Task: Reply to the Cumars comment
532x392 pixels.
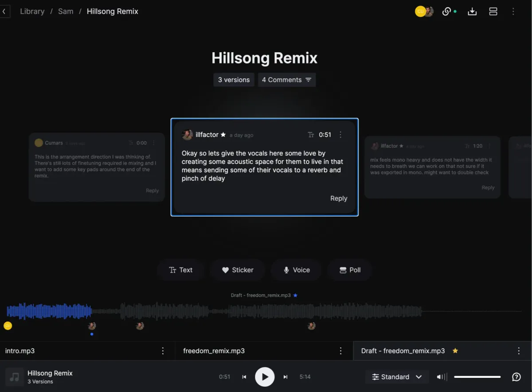Action: pyautogui.click(x=152, y=190)
